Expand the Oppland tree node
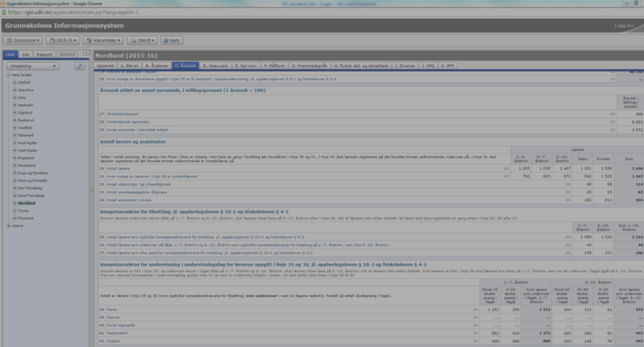The image size is (644, 347). 14,112
